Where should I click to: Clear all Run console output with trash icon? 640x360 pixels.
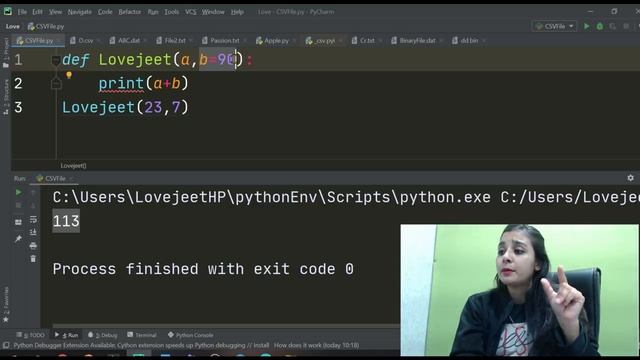pyautogui.click(x=33, y=259)
